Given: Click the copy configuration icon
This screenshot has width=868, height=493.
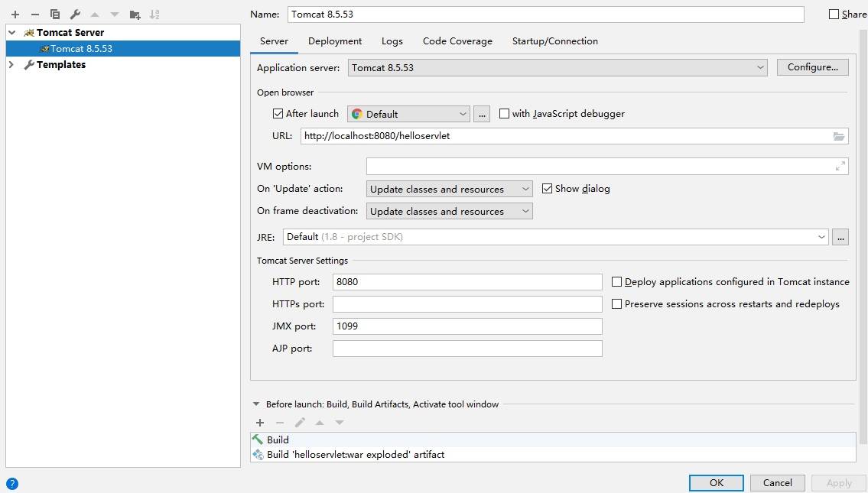Looking at the screenshot, I should [x=55, y=15].
